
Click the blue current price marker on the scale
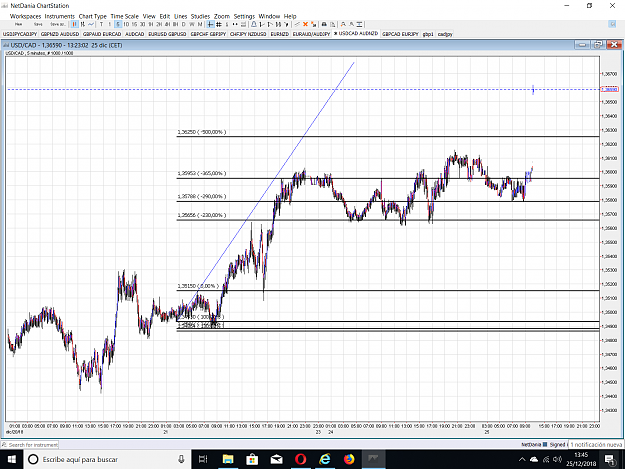coord(609,89)
